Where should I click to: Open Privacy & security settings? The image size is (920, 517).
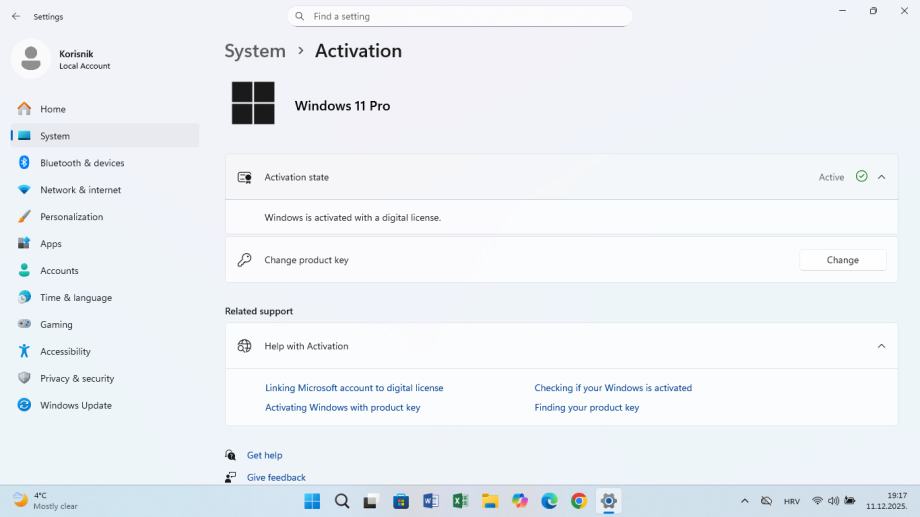[104, 379]
